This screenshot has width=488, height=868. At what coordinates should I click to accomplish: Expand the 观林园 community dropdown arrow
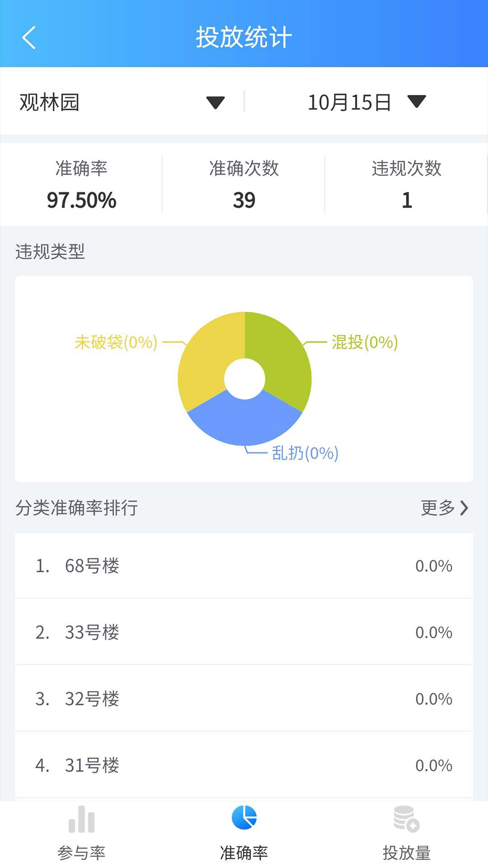click(x=215, y=102)
